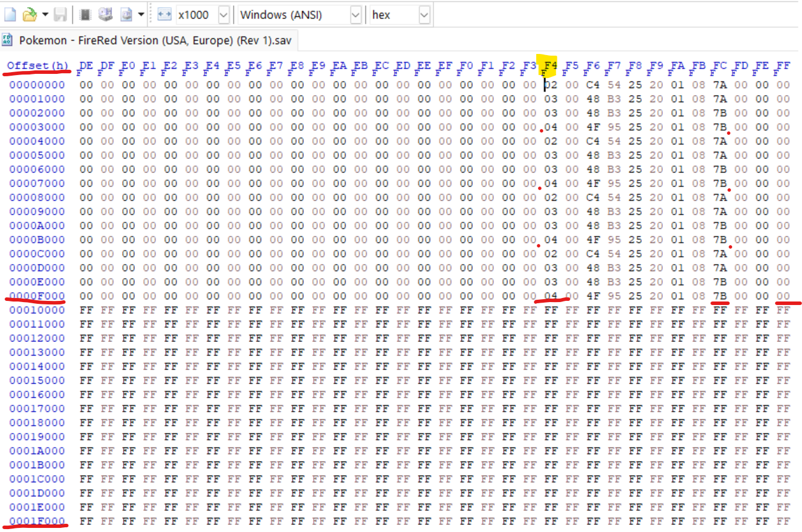Click the Open main memory chip icon
The width and height of the screenshot is (802, 532).
85,15
